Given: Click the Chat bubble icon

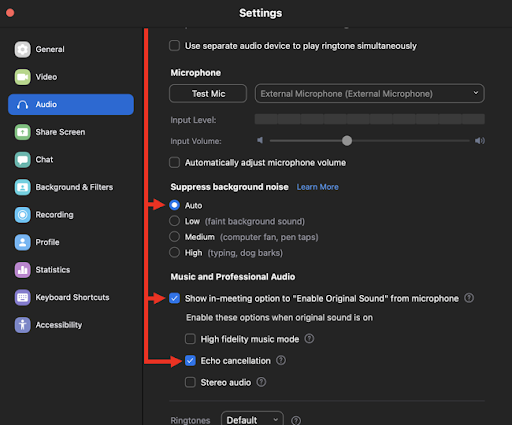Looking at the screenshot, I should click(22, 160).
